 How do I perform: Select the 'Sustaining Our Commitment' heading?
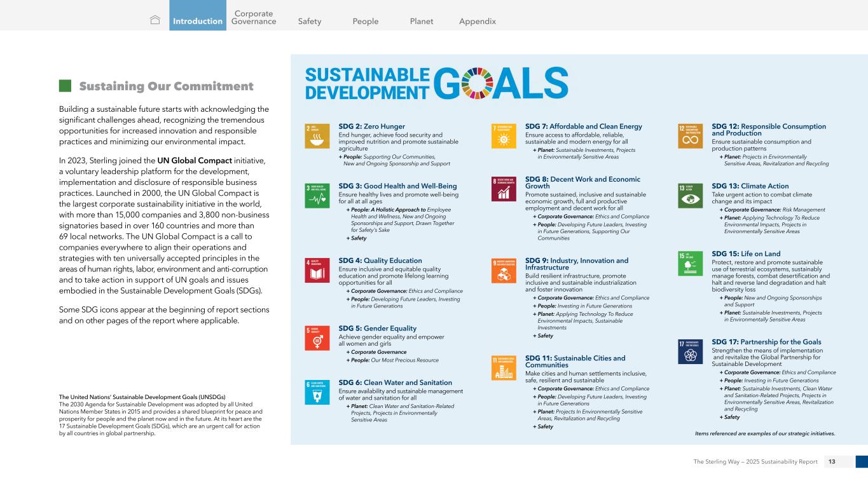click(x=166, y=86)
